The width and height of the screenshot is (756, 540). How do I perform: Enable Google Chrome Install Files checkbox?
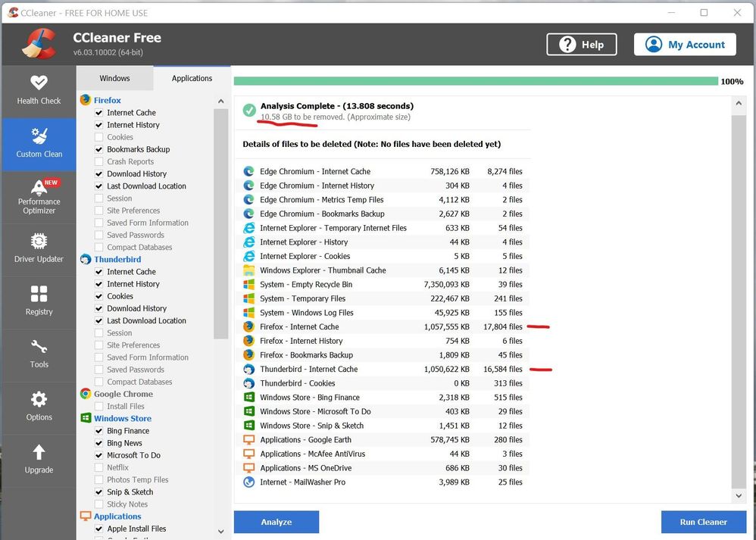[98, 406]
